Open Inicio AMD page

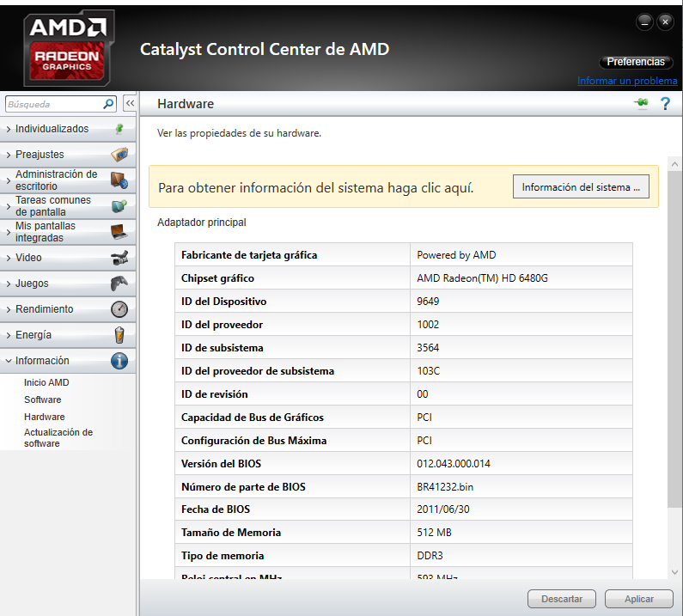click(x=46, y=382)
